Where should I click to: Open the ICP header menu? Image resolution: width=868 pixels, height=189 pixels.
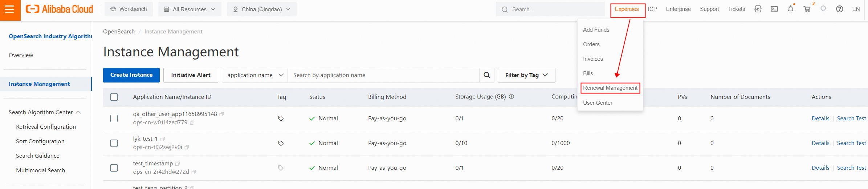pos(652,9)
